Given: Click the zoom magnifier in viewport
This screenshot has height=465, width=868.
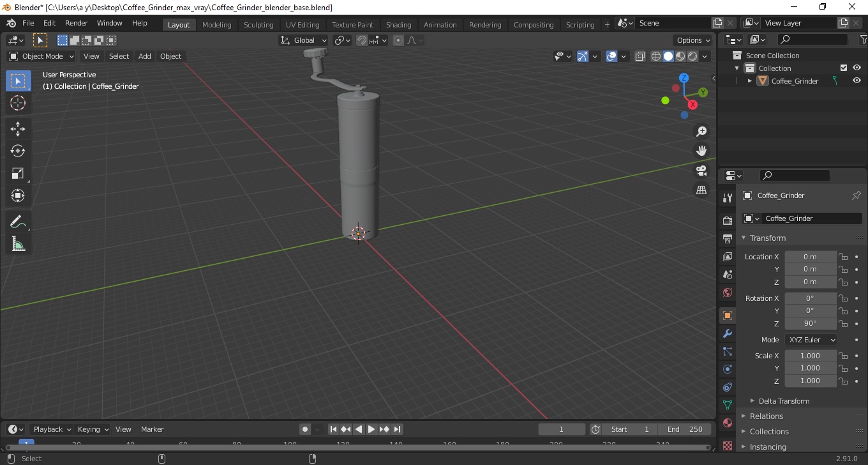Looking at the screenshot, I should pos(701,131).
